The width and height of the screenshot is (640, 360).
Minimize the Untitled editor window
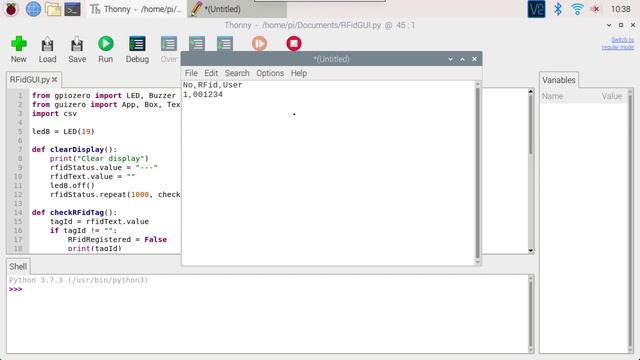tap(450, 59)
